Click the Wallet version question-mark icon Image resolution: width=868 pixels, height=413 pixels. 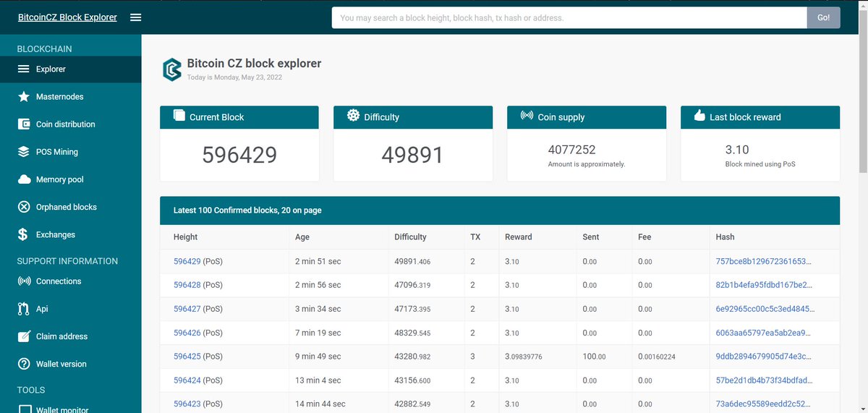click(x=24, y=364)
